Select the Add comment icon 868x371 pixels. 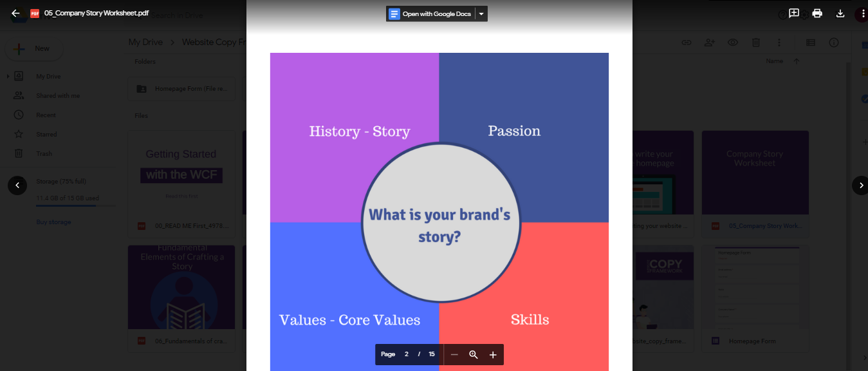(x=794, y=13)
